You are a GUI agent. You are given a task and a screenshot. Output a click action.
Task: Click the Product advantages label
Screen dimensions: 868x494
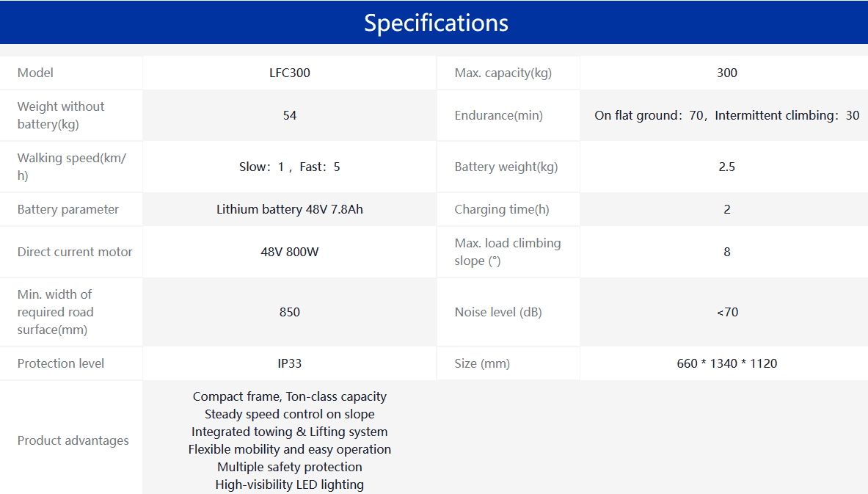(73, 440)
